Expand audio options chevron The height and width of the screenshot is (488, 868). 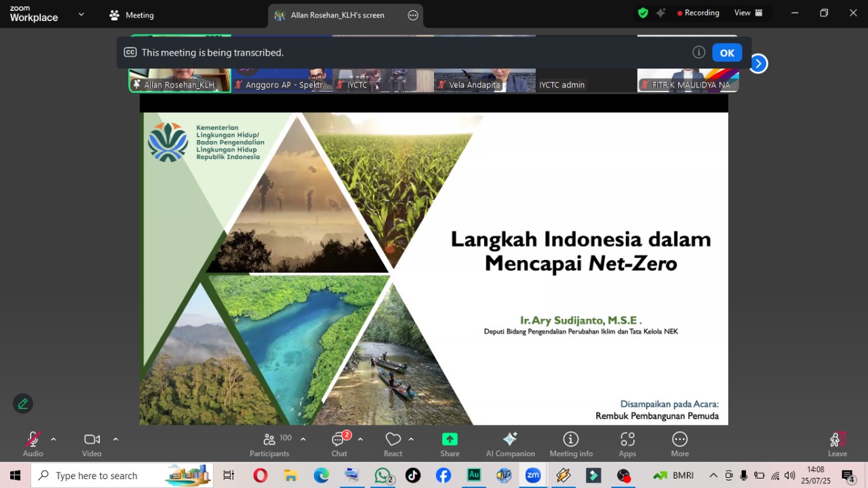[54, 439]
